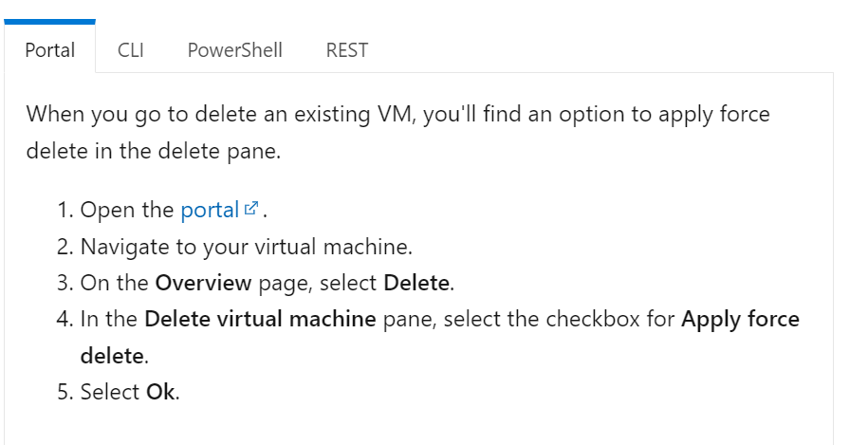The height and width of the screenshot is (445, 868).
Task: Click the words Open the in step one
Action: [x=127, y=211]
